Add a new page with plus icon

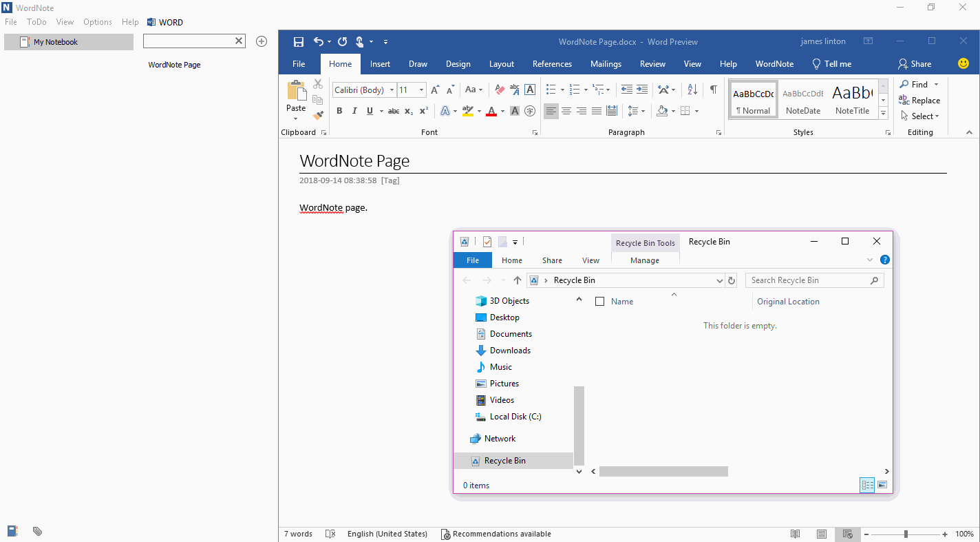tap(262, 41)
